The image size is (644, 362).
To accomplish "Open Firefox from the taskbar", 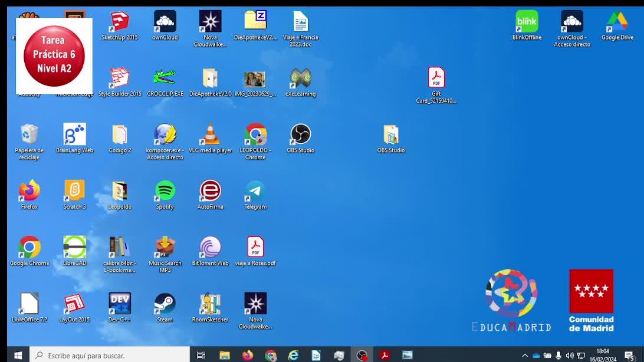I will (x=248, y=356).
